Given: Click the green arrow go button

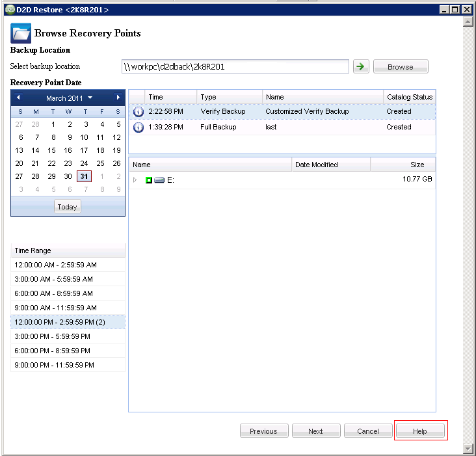Looking at the screenshot, I should 360,66.
